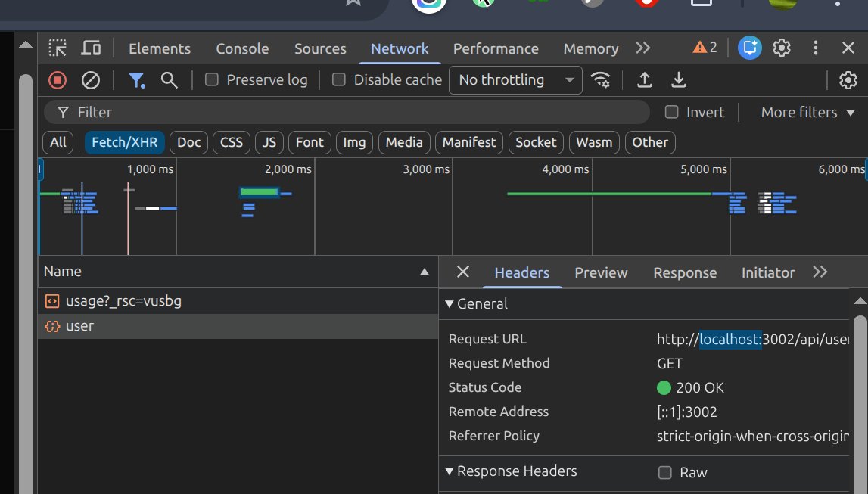Filter requests by Wasm type

point(594,142)
